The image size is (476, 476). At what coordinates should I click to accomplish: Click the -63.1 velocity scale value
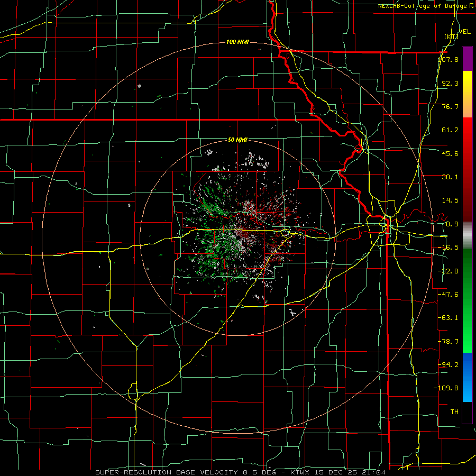[x=448, y=318]
